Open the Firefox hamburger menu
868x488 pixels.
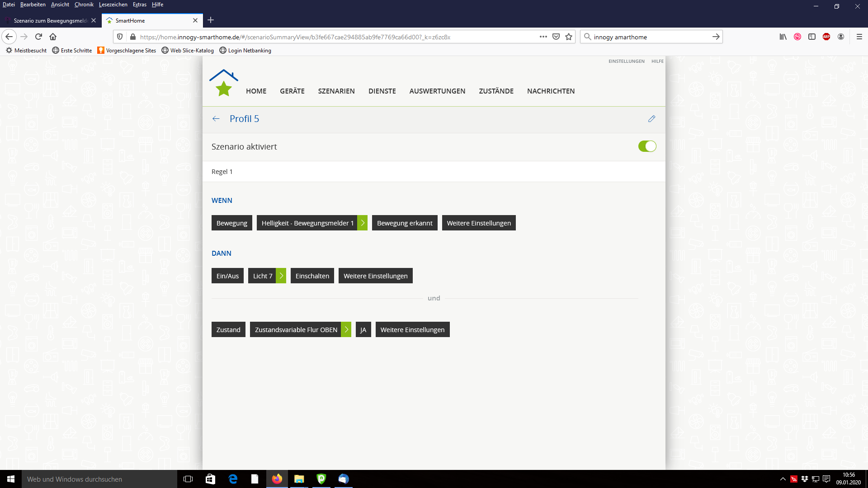pos(859,37)
